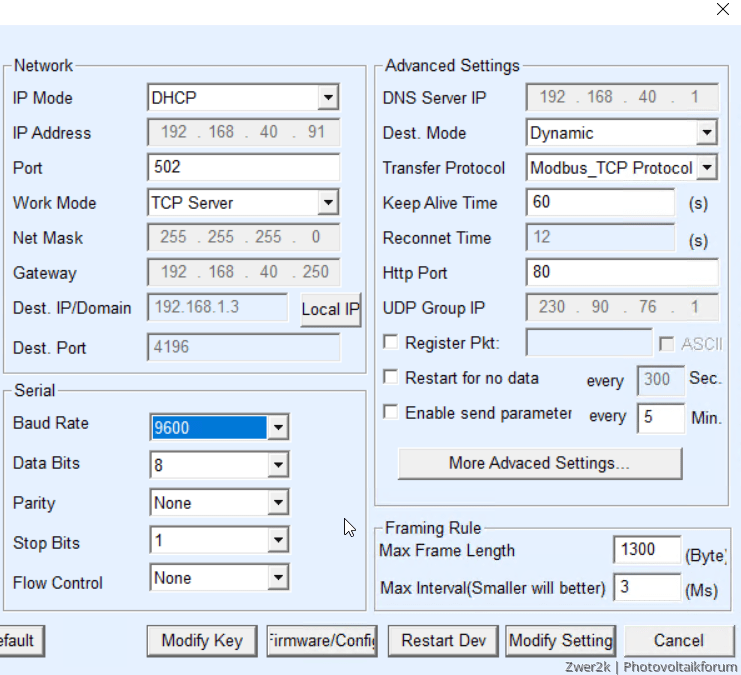Image resolution: width=741 pixels, height=675 pixels.
Task: Expand the Dest. Mode dropdown
Action: (706, 133)
